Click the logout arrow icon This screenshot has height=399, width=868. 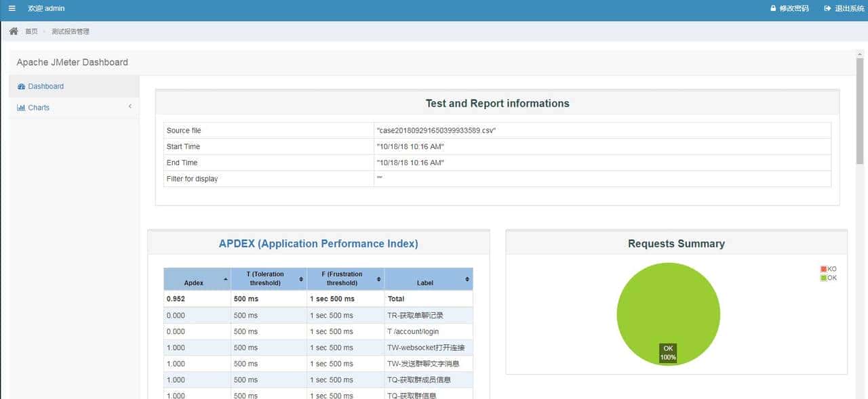coord(827,9)
